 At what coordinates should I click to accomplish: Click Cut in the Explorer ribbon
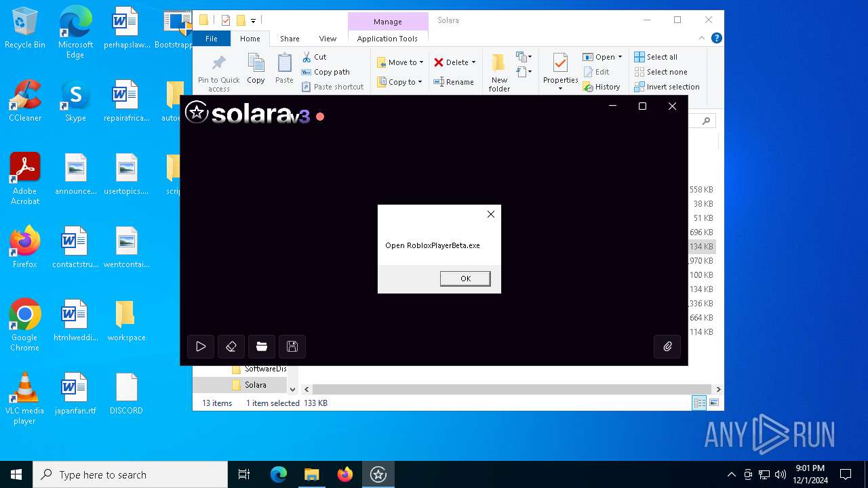click(314, 57)
